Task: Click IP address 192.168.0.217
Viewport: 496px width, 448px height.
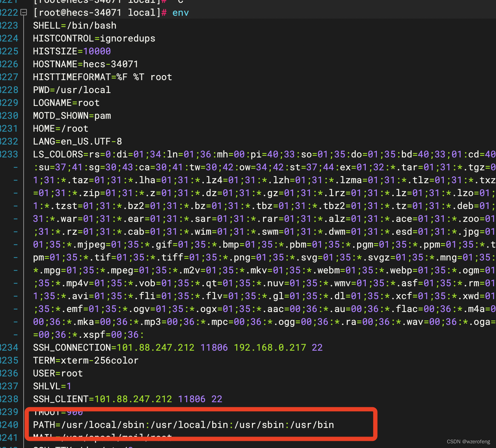Action: tap(270, 348)
